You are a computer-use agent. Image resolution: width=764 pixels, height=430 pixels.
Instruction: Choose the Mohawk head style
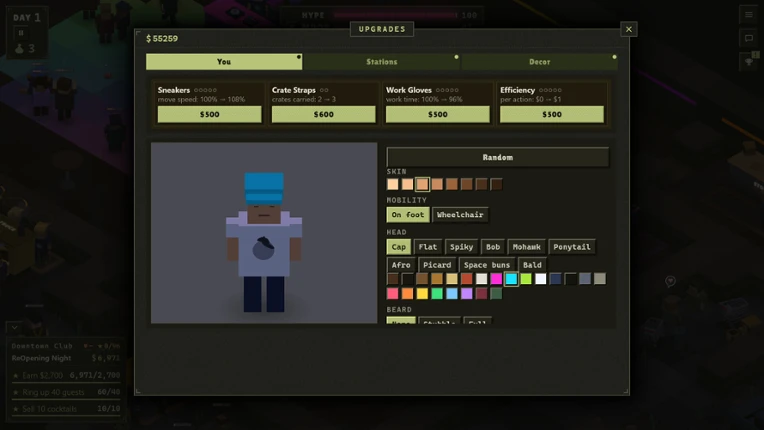[x=526, y=247]
